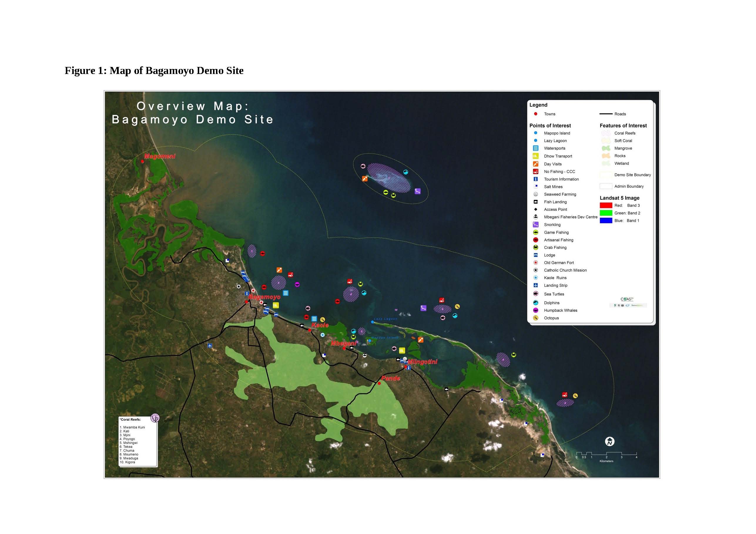Click the Dhow Transport legend icon
The height and width of the screenshot is (534, 756).
(x=535, y=156)
